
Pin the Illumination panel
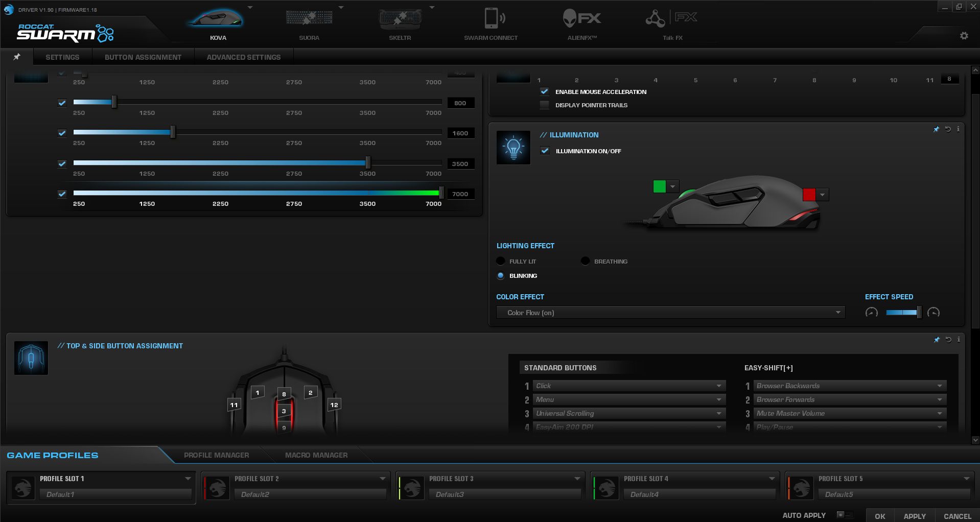click(936, 129)
